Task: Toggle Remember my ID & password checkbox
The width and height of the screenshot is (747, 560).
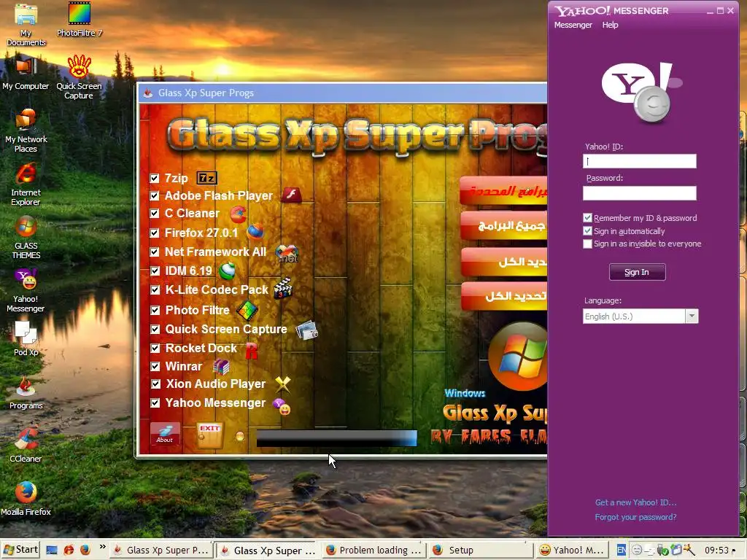Action: pyautogui.click(x=587, y=218)
